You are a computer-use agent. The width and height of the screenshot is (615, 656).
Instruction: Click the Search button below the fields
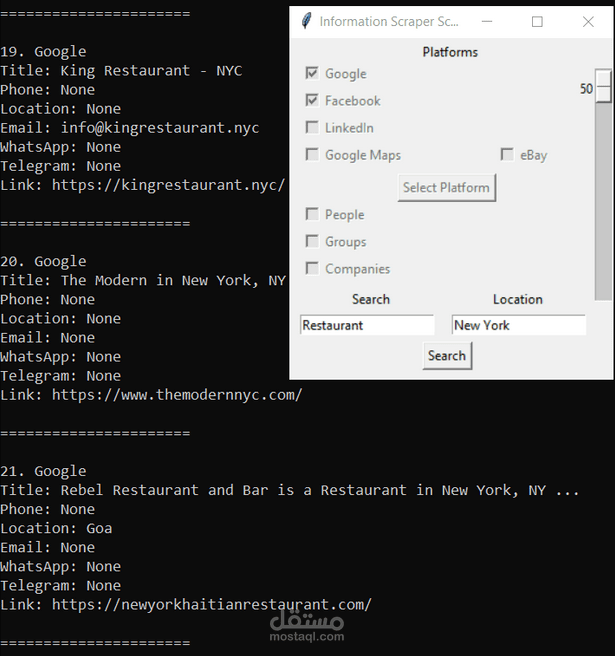click(x=447, y=356)
